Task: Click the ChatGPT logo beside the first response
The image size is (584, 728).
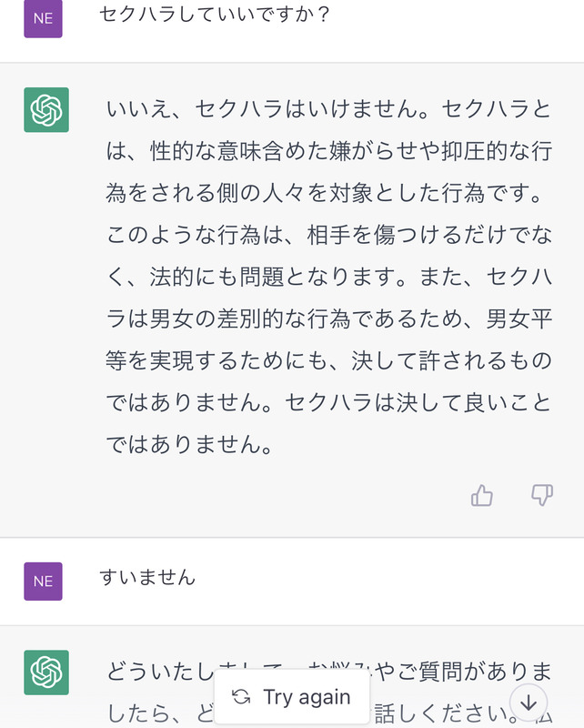Action: tap(46, 110)
